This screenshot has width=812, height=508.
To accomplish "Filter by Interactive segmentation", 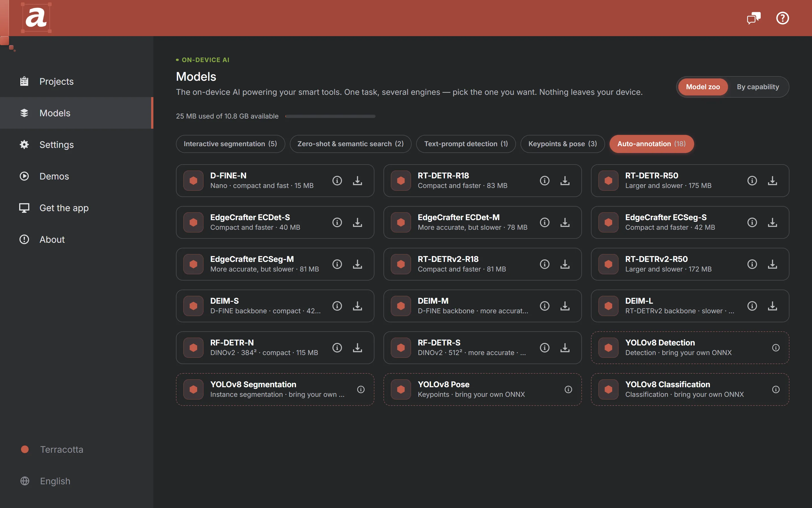I will tap(230, 144).
